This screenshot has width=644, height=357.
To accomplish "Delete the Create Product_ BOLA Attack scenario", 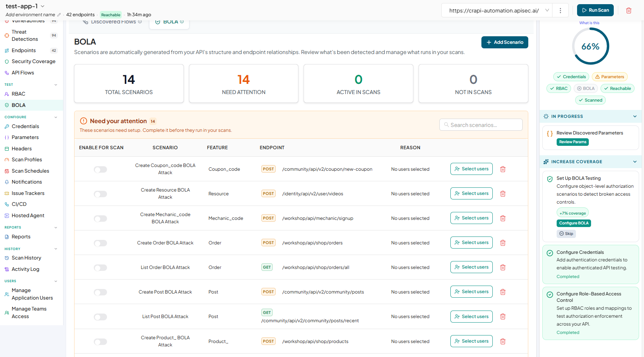I will 503,342.
